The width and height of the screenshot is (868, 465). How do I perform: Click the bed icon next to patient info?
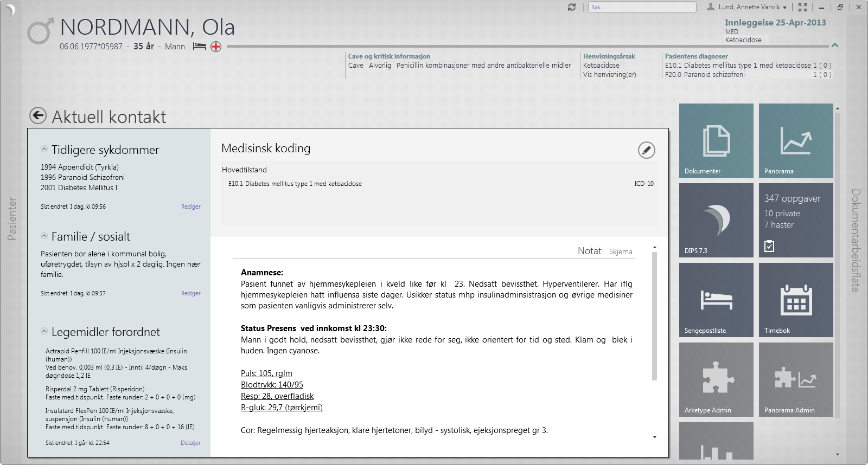pos(200,47)
